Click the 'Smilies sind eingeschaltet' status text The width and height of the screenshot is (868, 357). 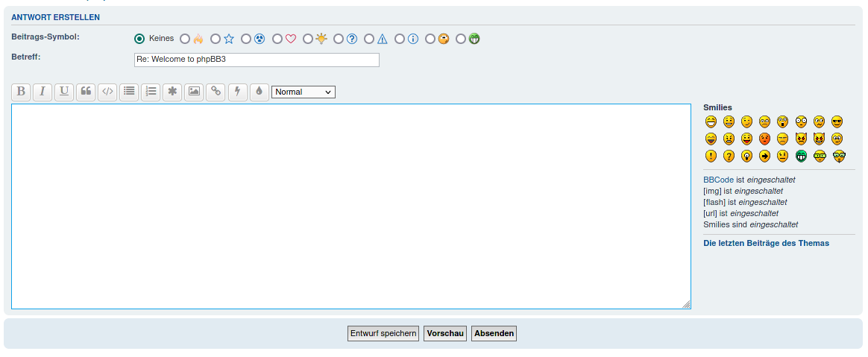pos(751,224)
